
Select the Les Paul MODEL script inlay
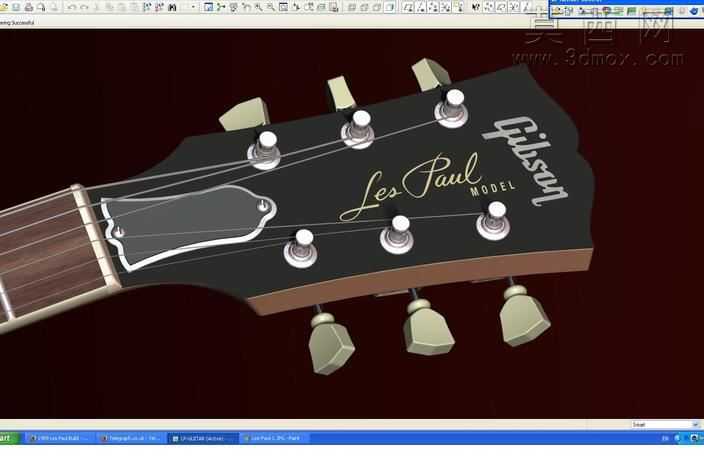click(x=427, y=188)
